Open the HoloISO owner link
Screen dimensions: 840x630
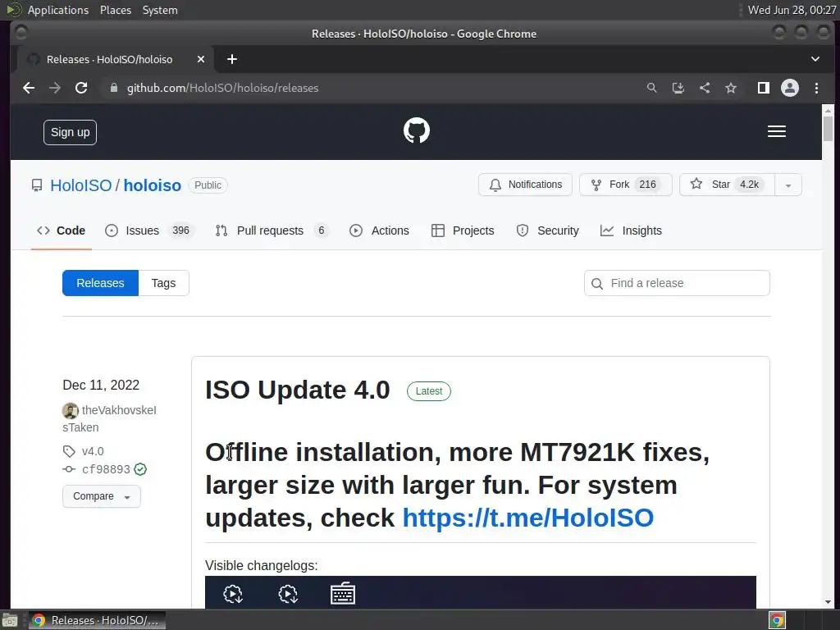pos(81,185)
